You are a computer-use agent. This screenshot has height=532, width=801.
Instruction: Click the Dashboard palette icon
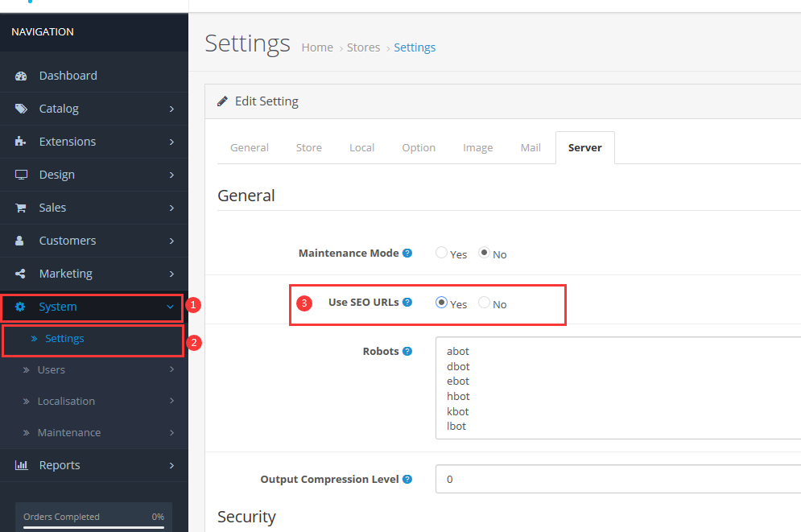point(22,76)
